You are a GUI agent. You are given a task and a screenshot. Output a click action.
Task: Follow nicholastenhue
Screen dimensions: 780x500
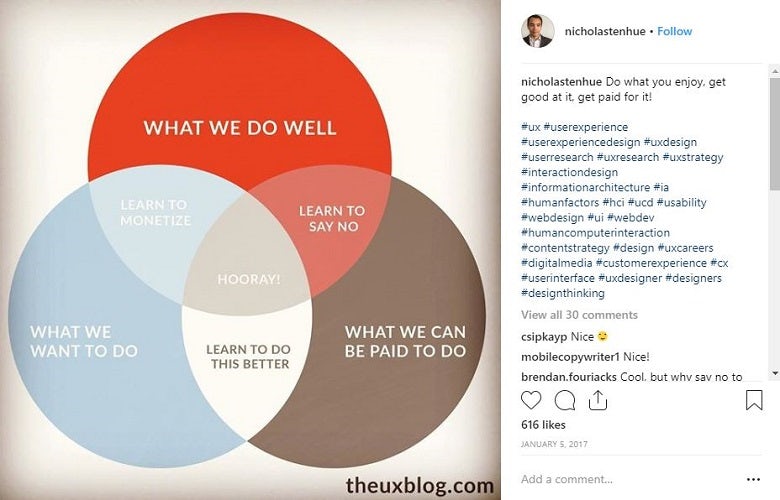(674, 31)
